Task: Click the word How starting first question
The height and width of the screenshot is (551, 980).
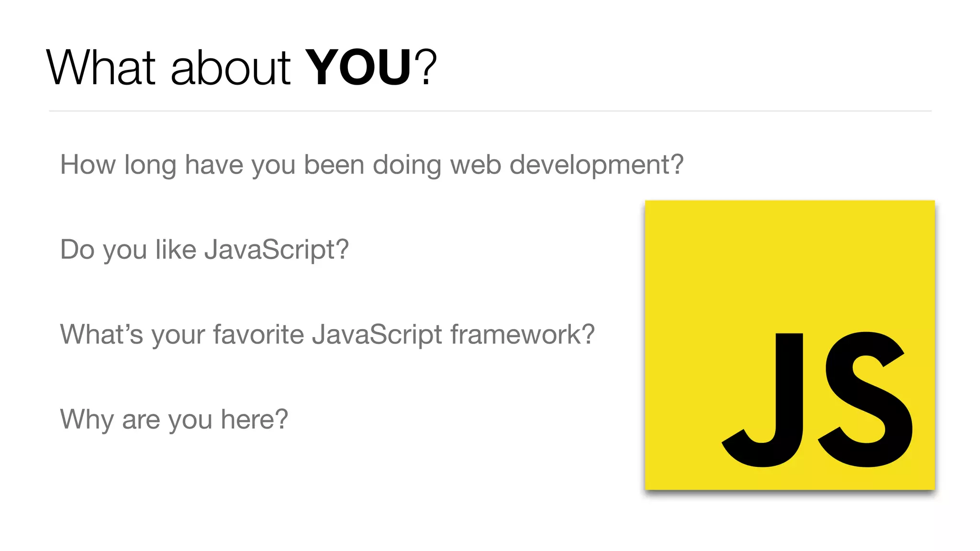Action: click(x=88, y=165)
